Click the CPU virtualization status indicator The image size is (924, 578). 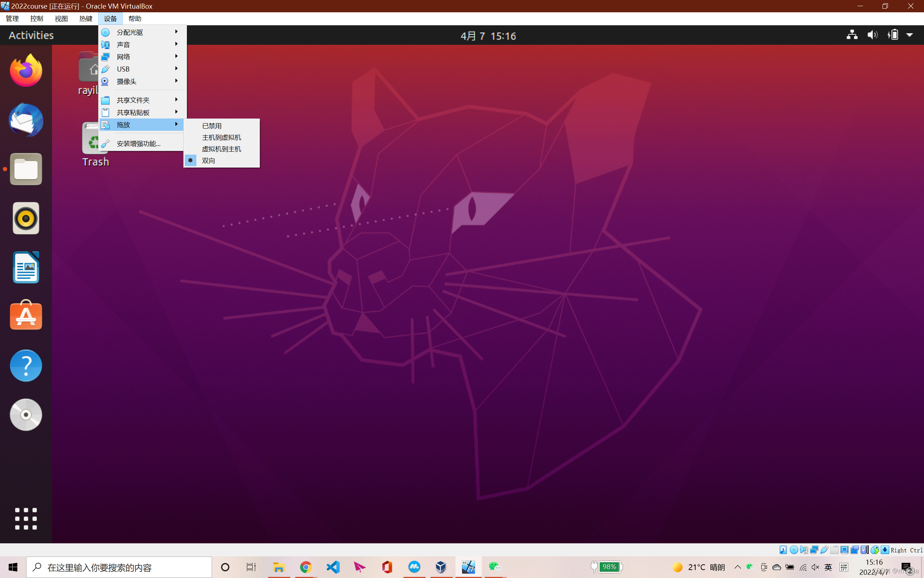point(864,550)
